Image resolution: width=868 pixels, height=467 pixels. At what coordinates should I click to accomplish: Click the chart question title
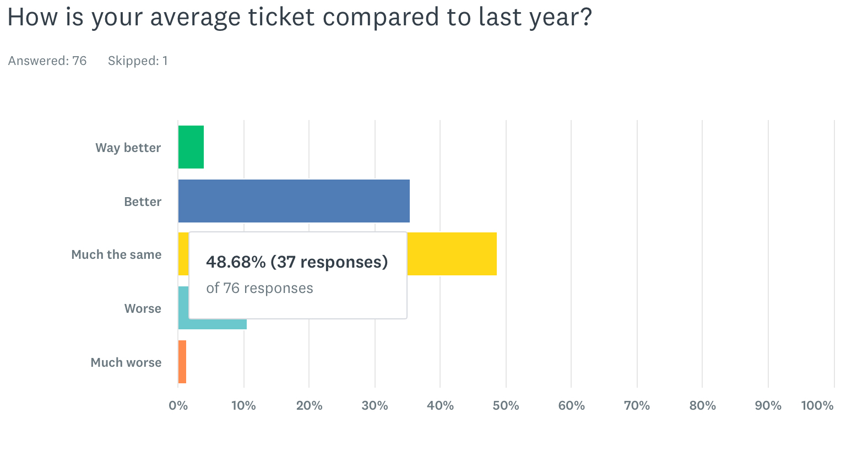point(299,18)
